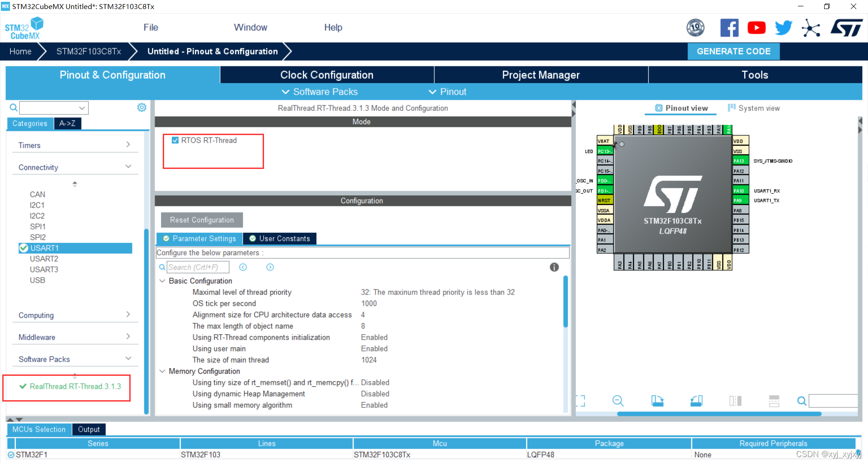Collapse the Connectivity category
This screenshot has height=463, width=868.
(x=75, y=167)
